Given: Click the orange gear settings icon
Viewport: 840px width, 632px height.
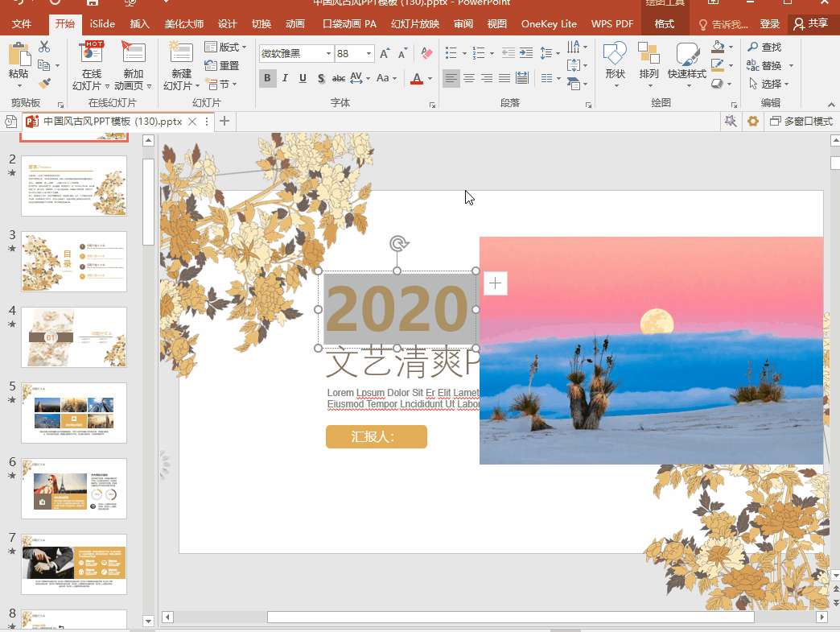Looking at the screenshot, I should click(x=752, y=121).
